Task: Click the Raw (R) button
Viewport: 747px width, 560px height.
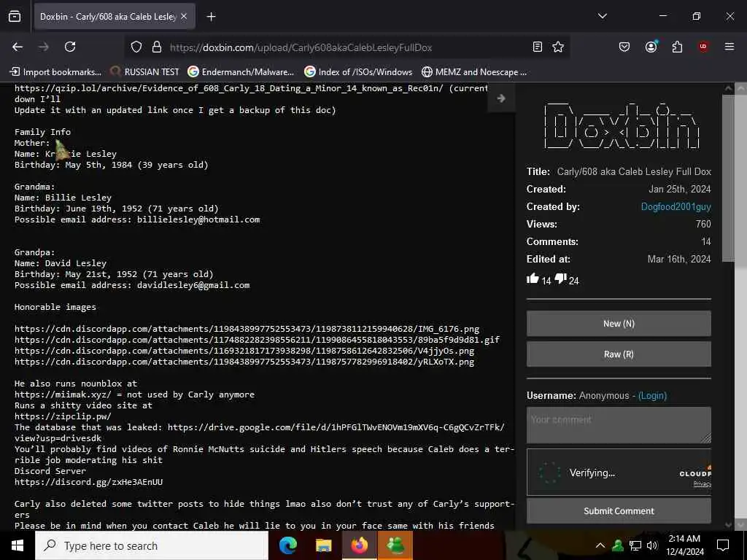Action: click(619, 354)
